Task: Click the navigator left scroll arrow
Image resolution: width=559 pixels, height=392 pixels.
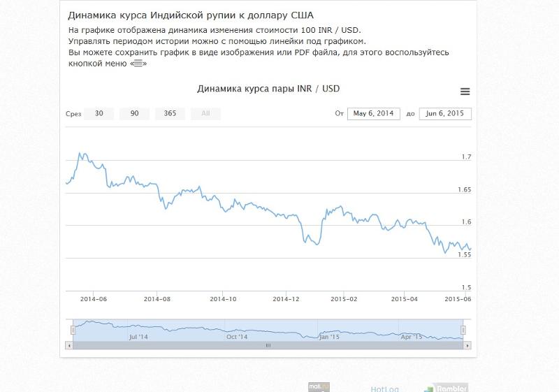Action: (x=68, y=345)
